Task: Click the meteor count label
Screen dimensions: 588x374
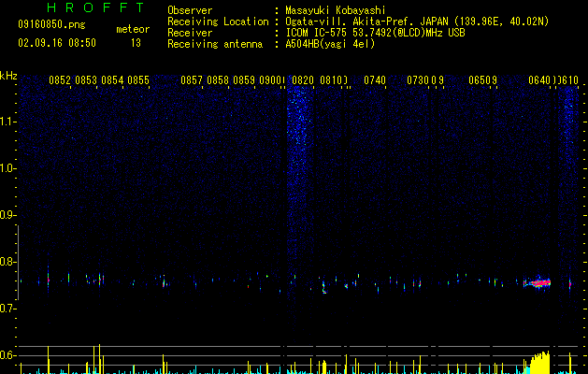Action: pos(133,29)
